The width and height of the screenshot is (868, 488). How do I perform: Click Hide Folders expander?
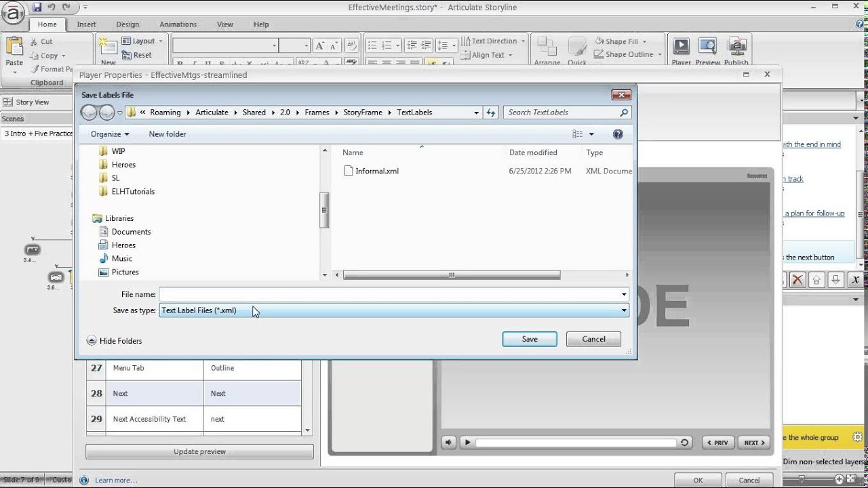pyautogui.click(x=114, y=341)
